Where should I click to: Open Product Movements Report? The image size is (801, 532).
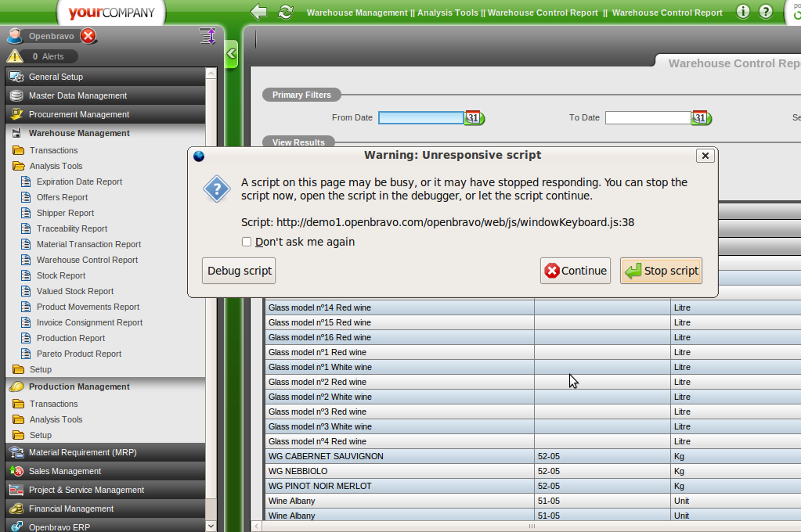(88, 307)
